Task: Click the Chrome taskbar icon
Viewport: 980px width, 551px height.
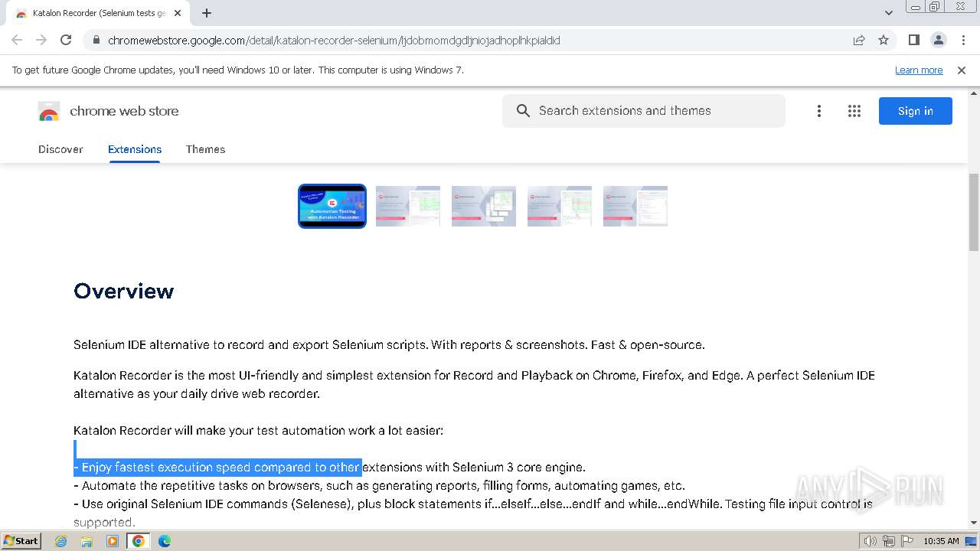Action: click(x=139, y=541)
